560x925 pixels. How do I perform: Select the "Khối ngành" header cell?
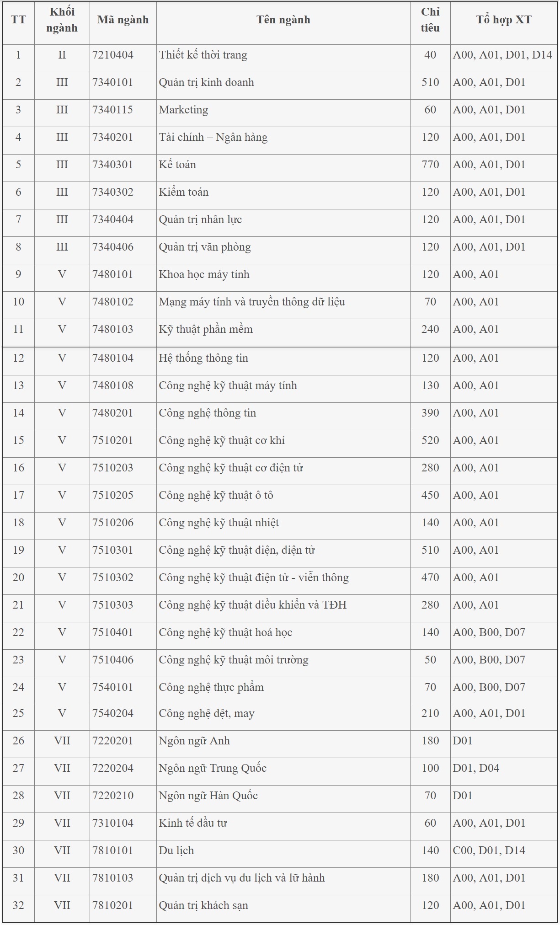coord(62,20)
